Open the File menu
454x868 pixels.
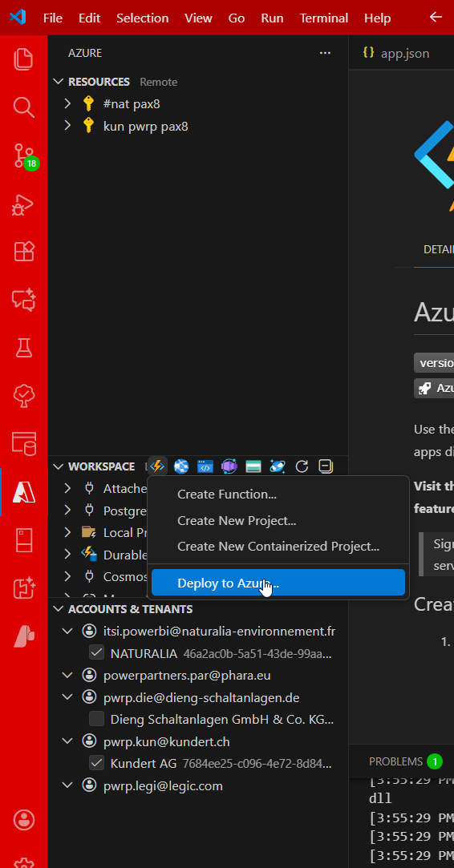[53, 18]
